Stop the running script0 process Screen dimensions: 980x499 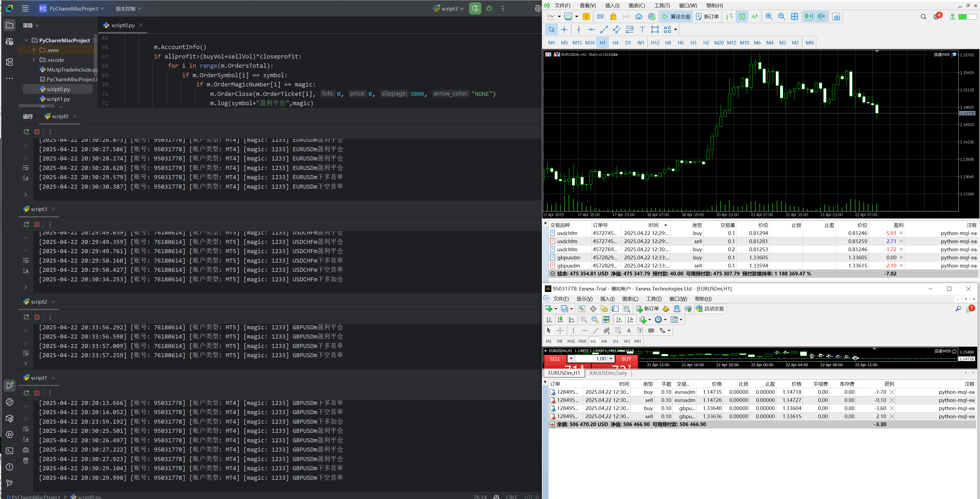[37, 132]
